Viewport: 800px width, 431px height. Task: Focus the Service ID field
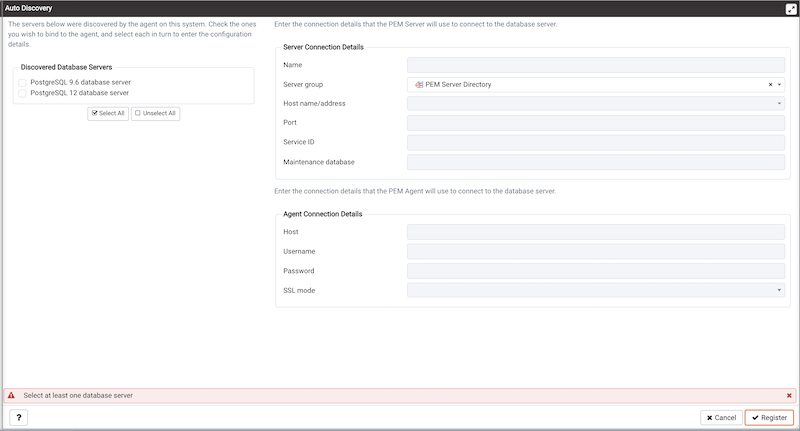(x=596, y=142)
